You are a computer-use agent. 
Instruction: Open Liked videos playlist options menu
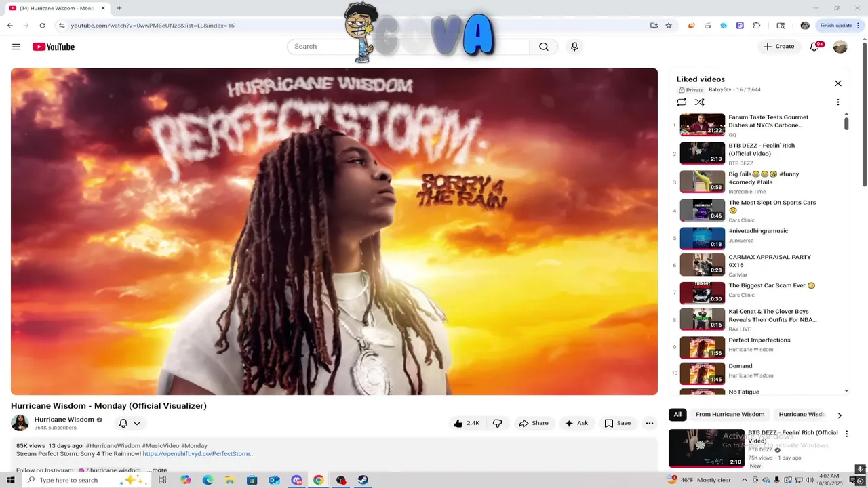click(838, 102)
